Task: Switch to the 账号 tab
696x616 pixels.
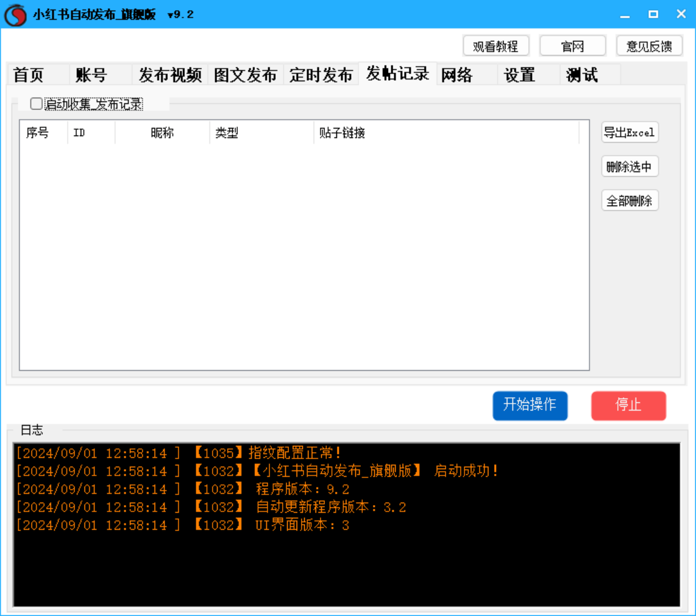Action: (x=101, y=74)
